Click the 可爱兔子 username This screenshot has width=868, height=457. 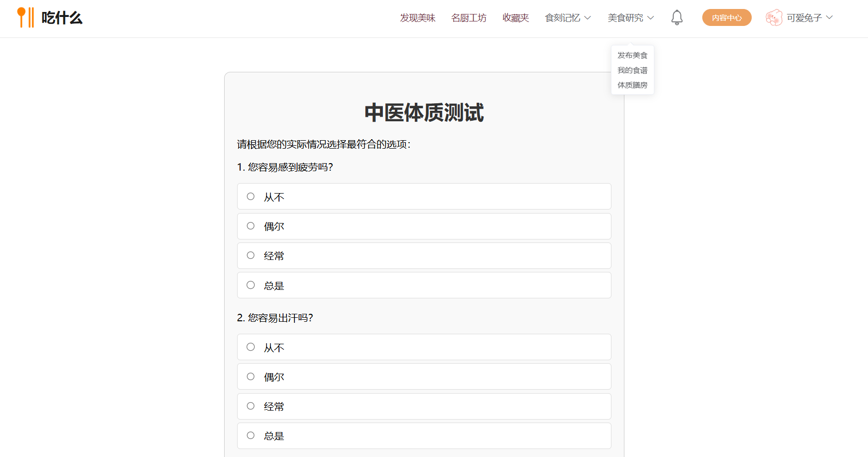pyautogui.click(x=804, y=18)
